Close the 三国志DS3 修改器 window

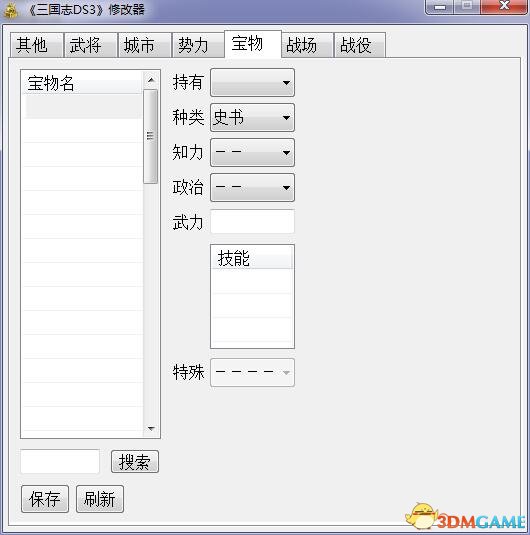(x=504, y=6)
